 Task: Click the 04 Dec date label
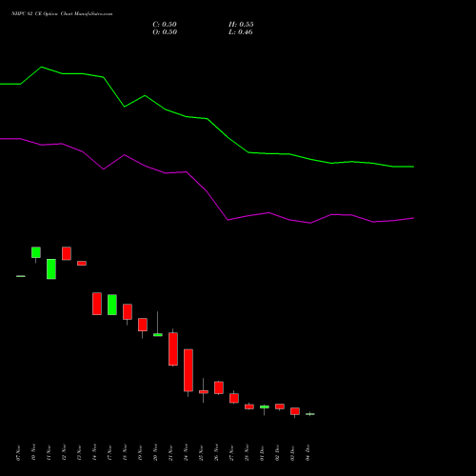[x=307, y=453]
